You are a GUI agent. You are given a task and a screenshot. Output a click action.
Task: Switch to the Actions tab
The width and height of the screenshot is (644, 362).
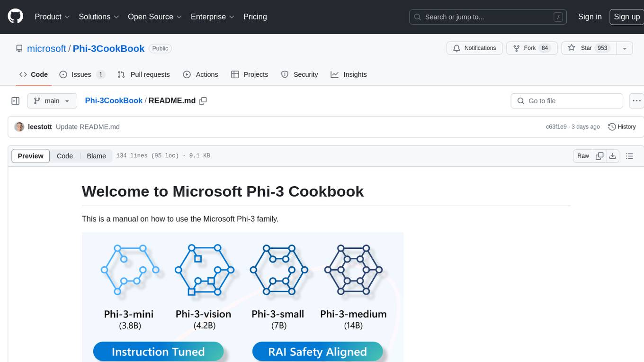tap(200, 74)
